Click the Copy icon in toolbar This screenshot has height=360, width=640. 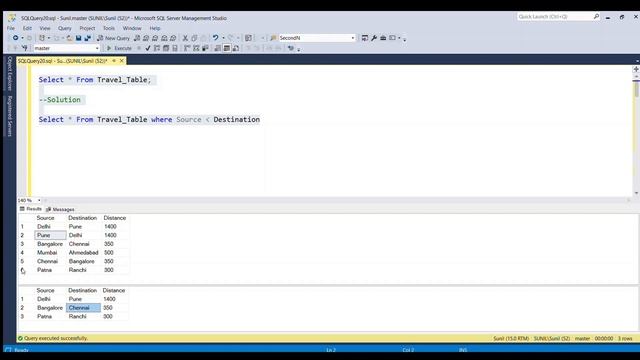click(194, 38)
